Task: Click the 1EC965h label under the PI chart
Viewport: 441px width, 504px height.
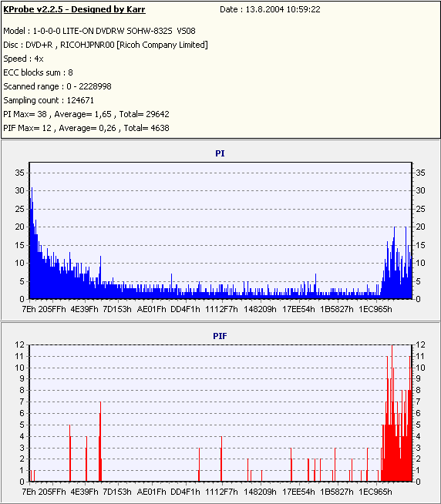Action: coord(375,309)
